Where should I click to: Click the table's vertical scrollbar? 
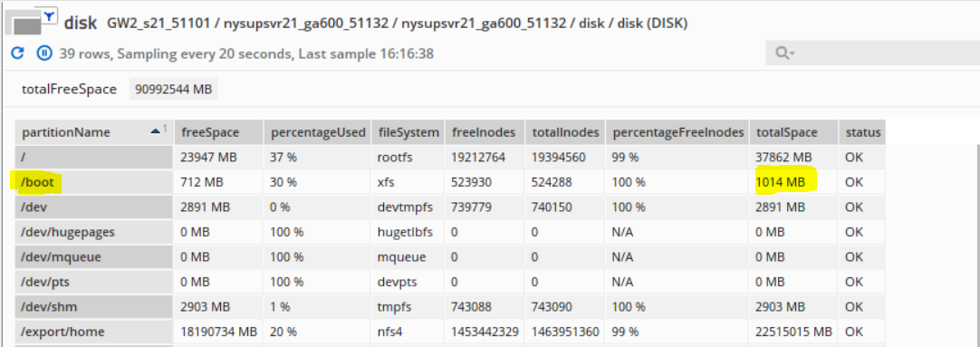[x=977, y=244]
